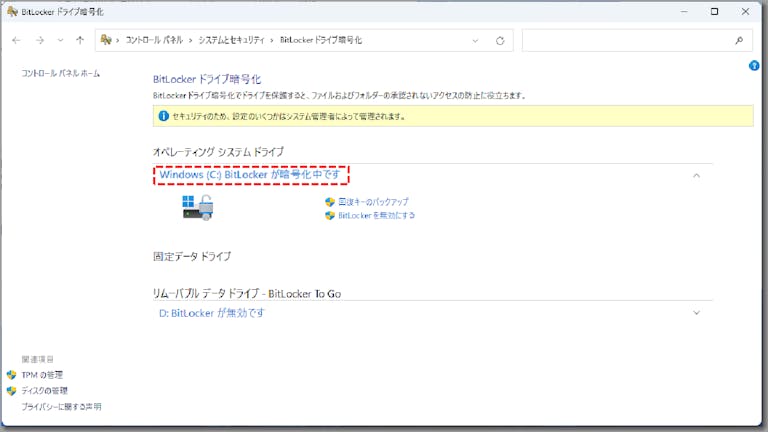The width and height of the screenshot is (768, 432).
Task: Click shield icon beside TPM の管理
Action: pyautogui.click(x=12, y=375)
